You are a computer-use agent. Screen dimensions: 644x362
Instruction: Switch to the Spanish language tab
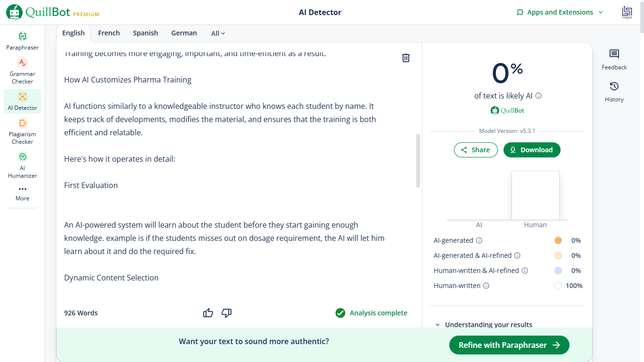coord(145,33)
